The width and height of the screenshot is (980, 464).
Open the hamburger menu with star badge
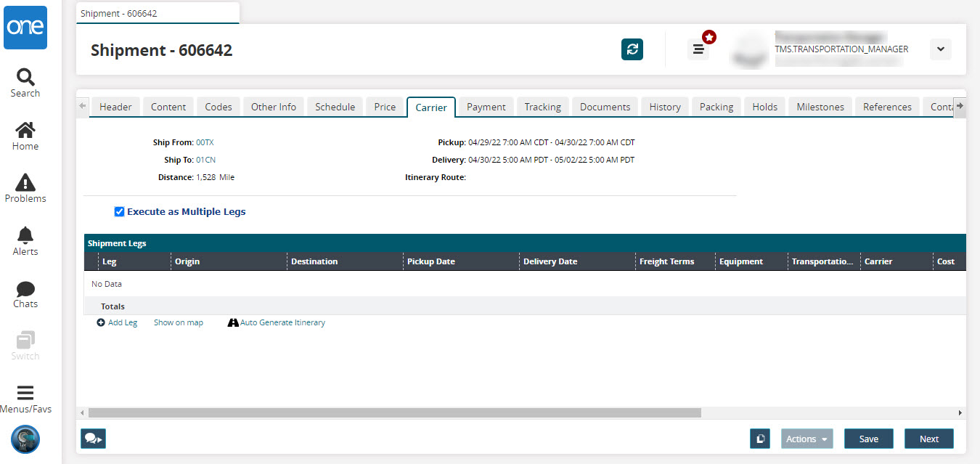[698, 49]
